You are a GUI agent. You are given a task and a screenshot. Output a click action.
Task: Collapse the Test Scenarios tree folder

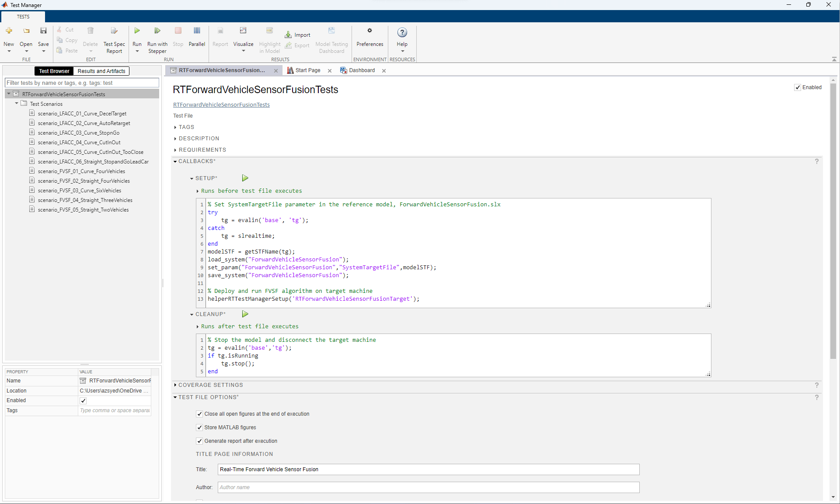pyautogui.click(x=17, y=104)
